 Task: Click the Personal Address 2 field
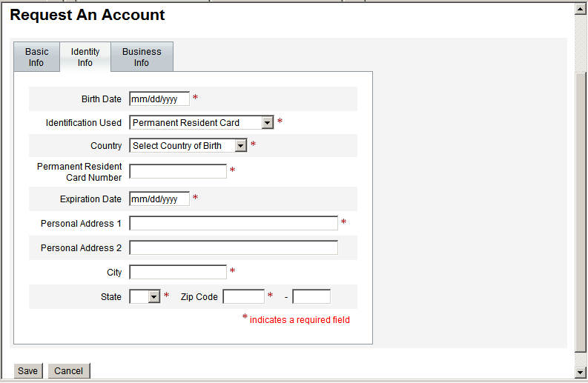tap(234, 248)
